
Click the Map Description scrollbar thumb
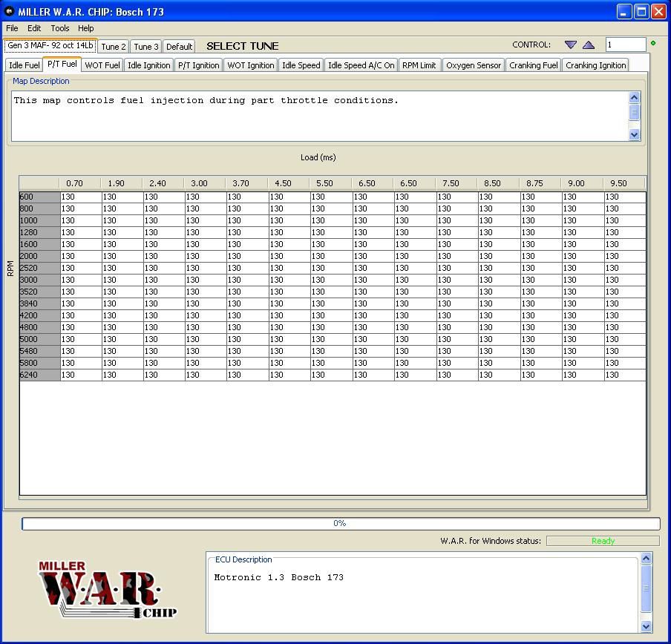coord(634,113)
